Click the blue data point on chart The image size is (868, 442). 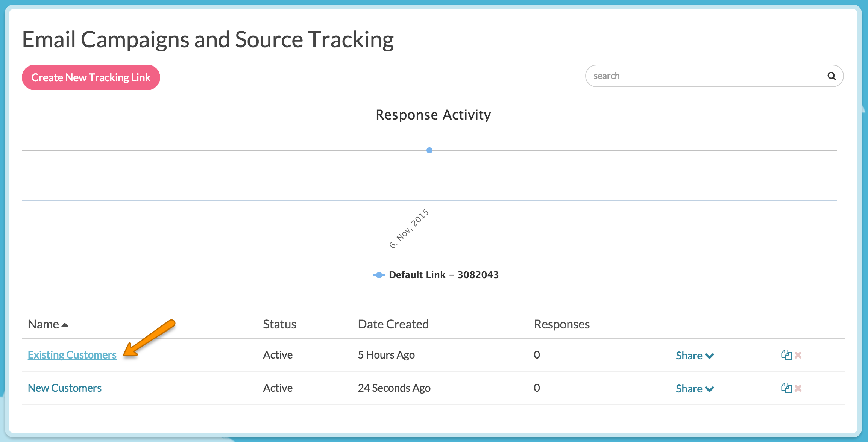tap(429, 150)
